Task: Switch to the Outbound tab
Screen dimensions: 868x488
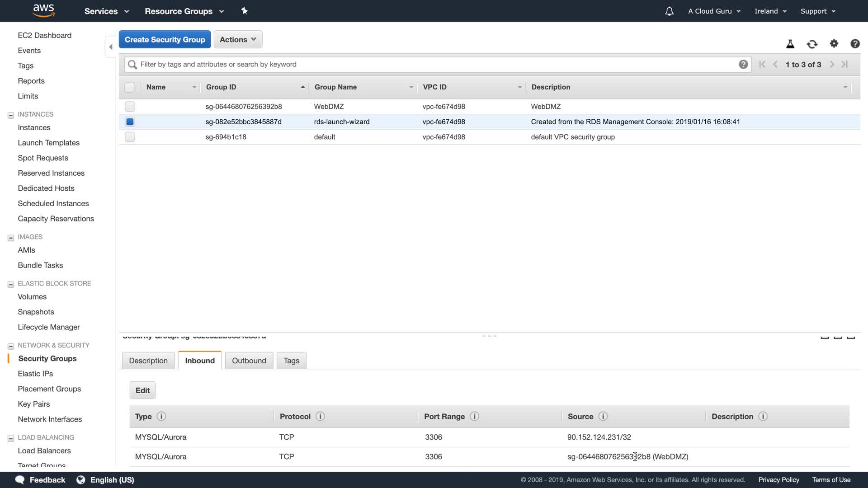Action: 249,361
